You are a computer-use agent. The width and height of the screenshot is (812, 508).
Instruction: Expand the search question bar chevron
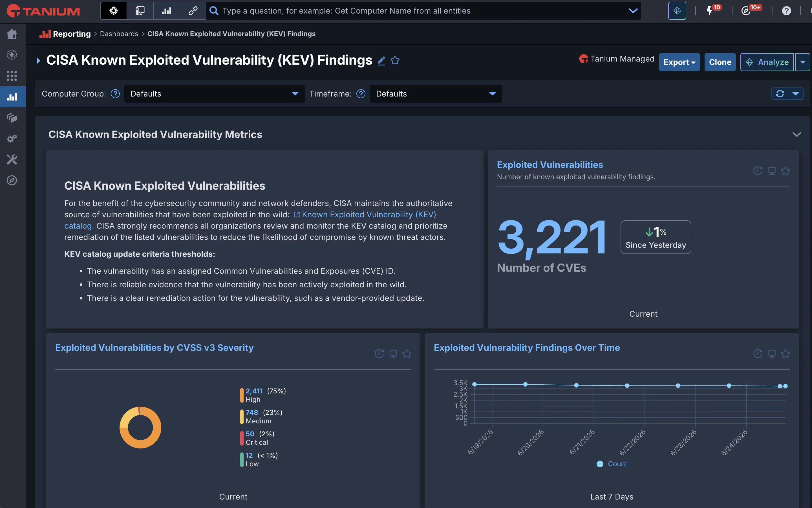pyautogui.click(x=633, y=11)
